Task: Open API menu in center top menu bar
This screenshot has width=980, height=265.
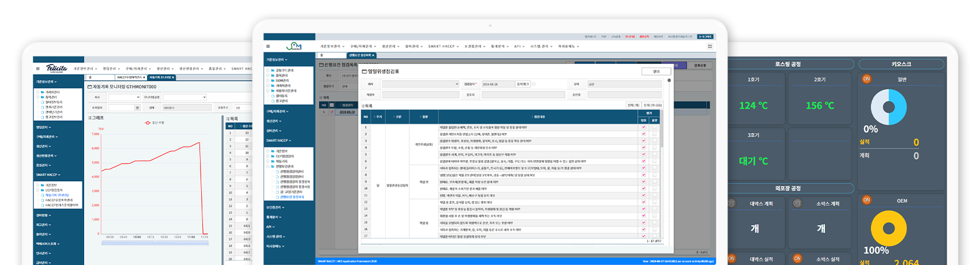Action: 519,47
